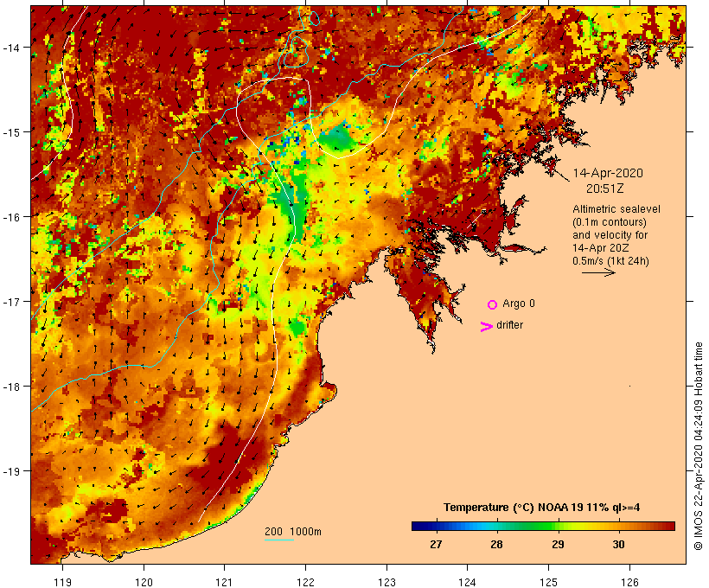This screenshot has width=709, height=588.
Task: Click the 'and velocity for' text
Action: click(610, 234)
